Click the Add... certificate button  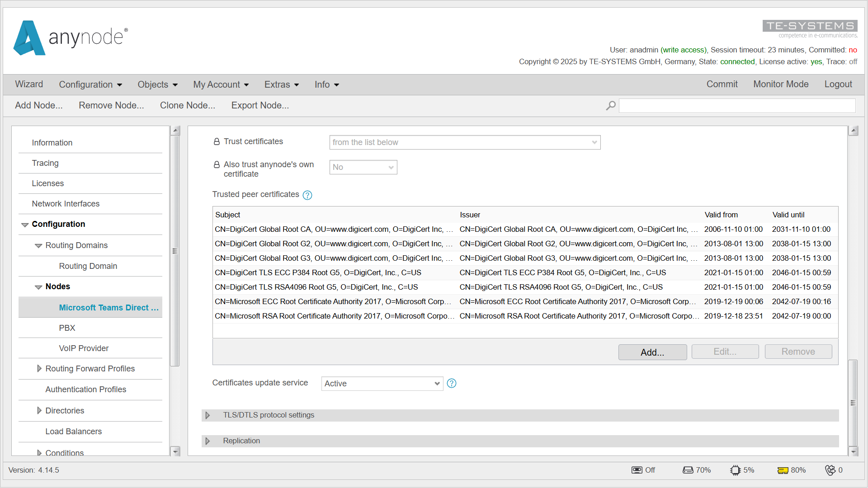(x=652, y=352)
